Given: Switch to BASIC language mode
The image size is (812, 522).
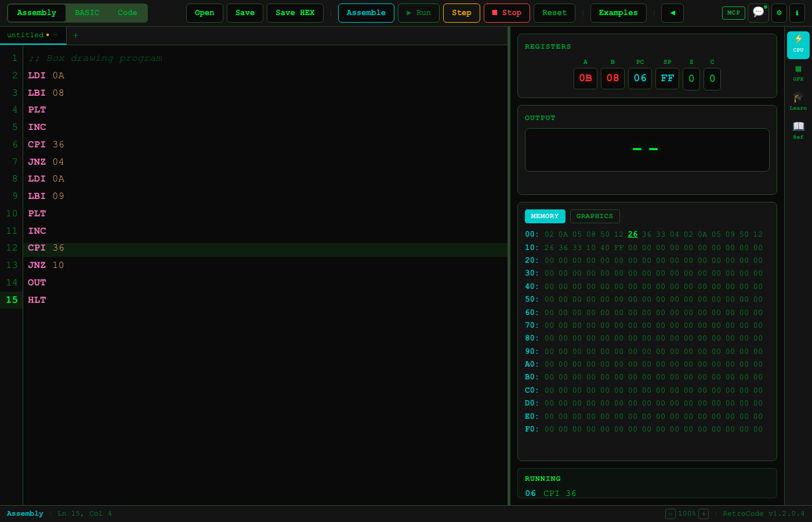Looking at the screenshot, I should click(x=87, y=12).
